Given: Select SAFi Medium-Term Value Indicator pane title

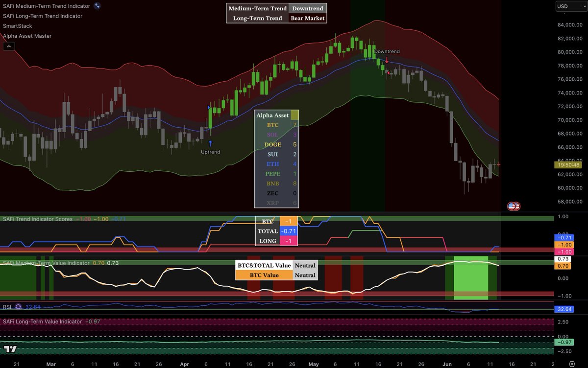Looking at the screenshot, I should click(46, 263).
